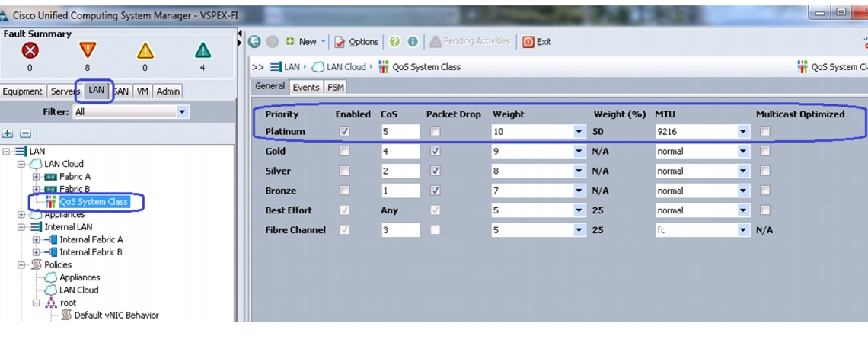
Task: Collapse the LAN Cloud node
Action: [21, 164]
